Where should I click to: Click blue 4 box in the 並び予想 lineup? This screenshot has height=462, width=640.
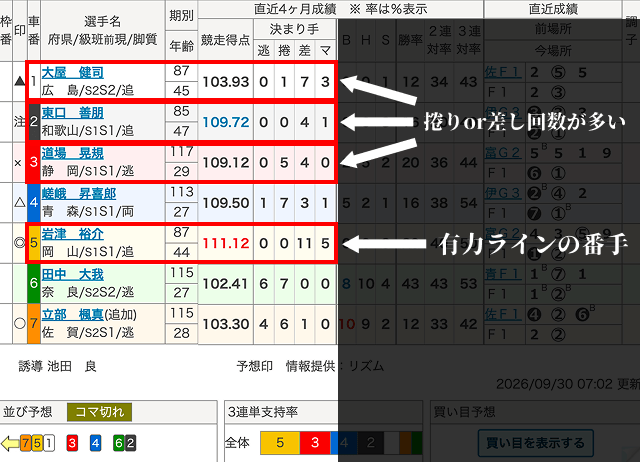[96, 443]
